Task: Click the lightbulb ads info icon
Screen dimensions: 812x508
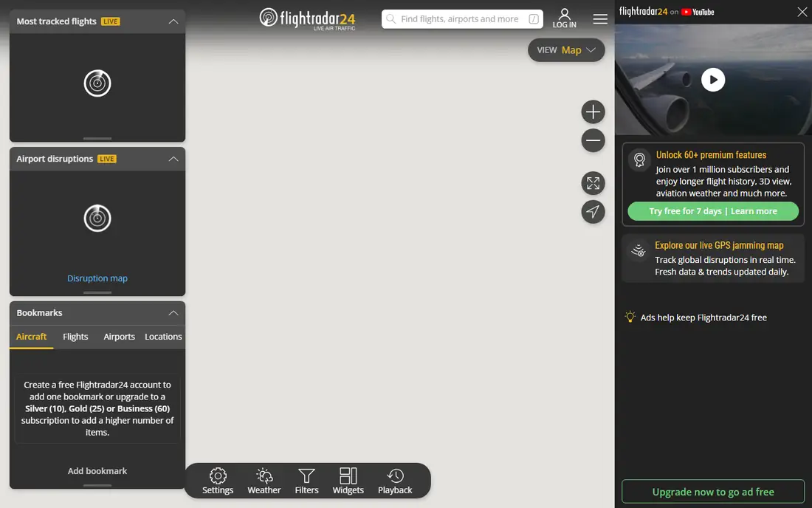Action: coord(630,317)
